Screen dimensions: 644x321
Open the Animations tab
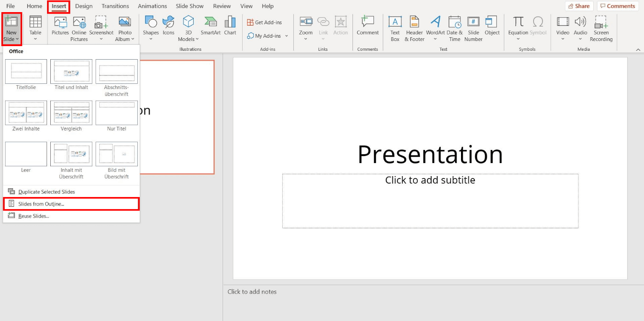152,6
